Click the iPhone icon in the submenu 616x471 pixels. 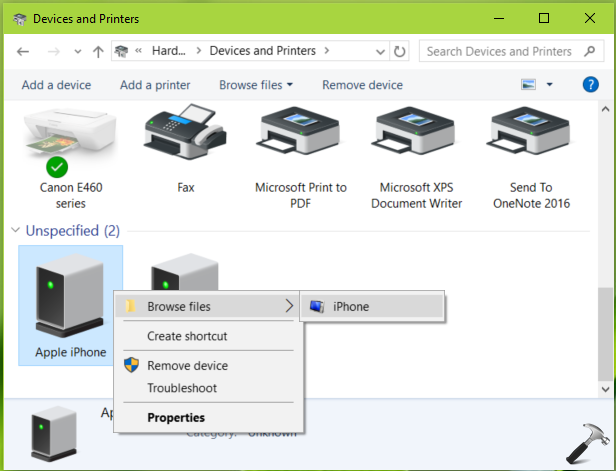click(317, 306)
